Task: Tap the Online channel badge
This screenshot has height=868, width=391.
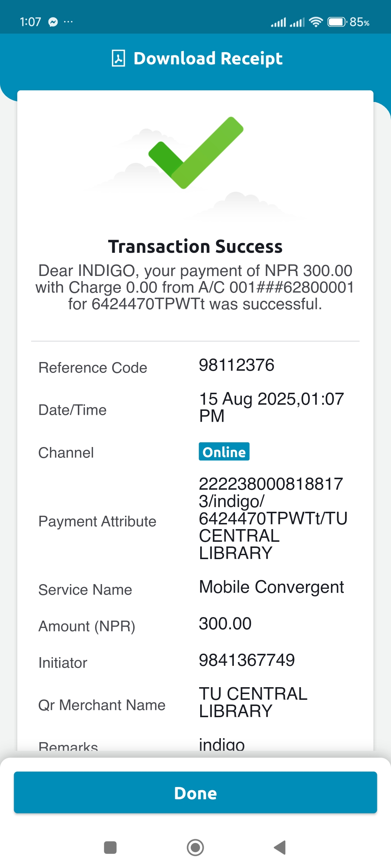Action: 224,452
